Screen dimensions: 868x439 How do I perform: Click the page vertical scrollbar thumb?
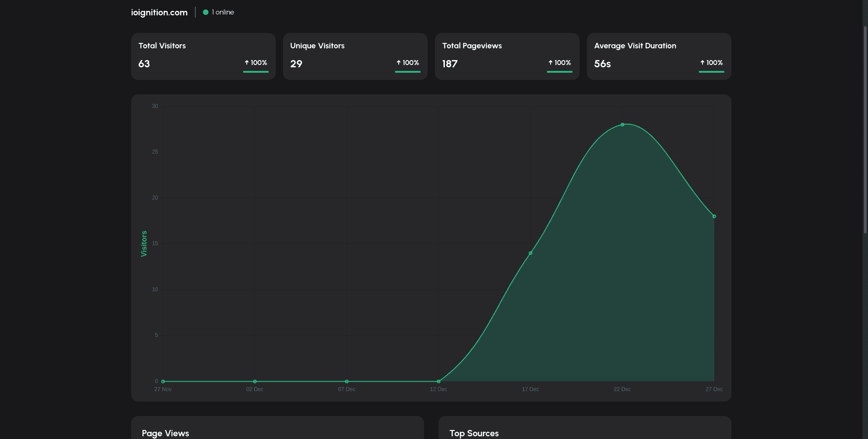click(865, 130)
